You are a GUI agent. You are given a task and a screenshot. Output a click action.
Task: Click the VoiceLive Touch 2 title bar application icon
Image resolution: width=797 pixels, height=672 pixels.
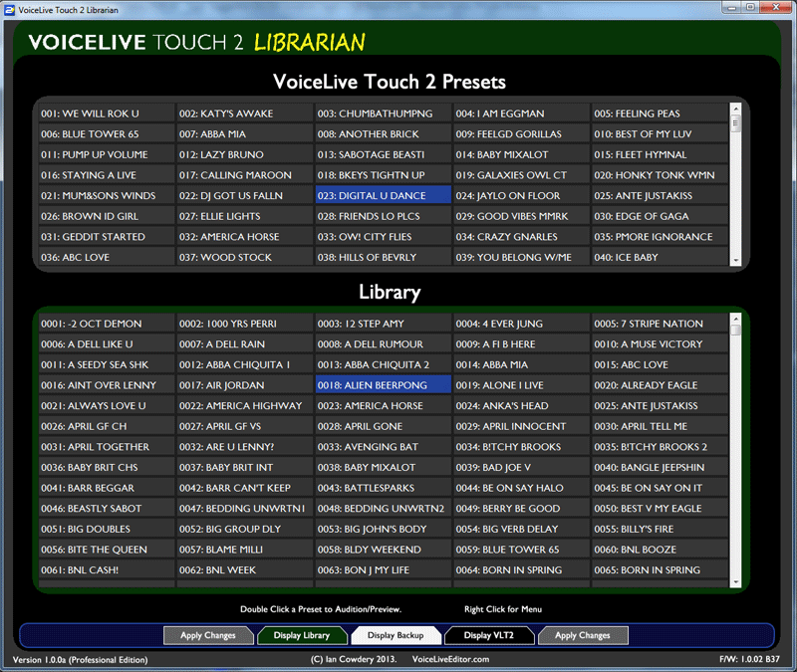point(8,8)
